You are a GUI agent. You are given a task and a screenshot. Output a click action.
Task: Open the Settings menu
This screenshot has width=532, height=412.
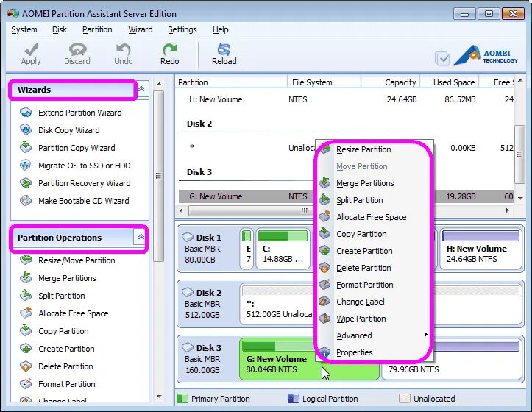tap(182, 29)
